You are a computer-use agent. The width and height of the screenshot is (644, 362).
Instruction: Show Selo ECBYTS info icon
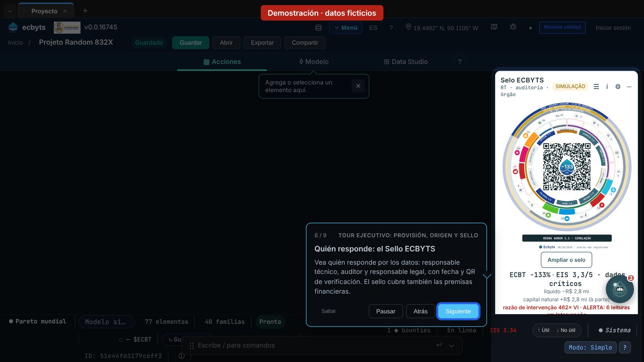607,86
